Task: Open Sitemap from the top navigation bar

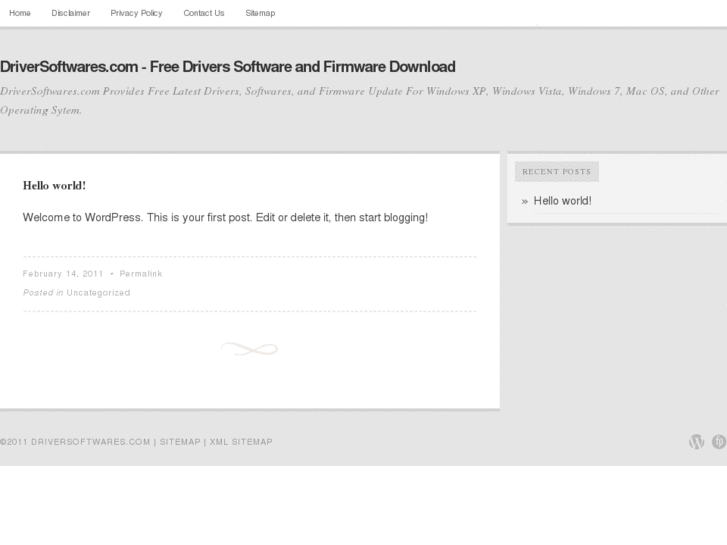Action: click(260, 13)
